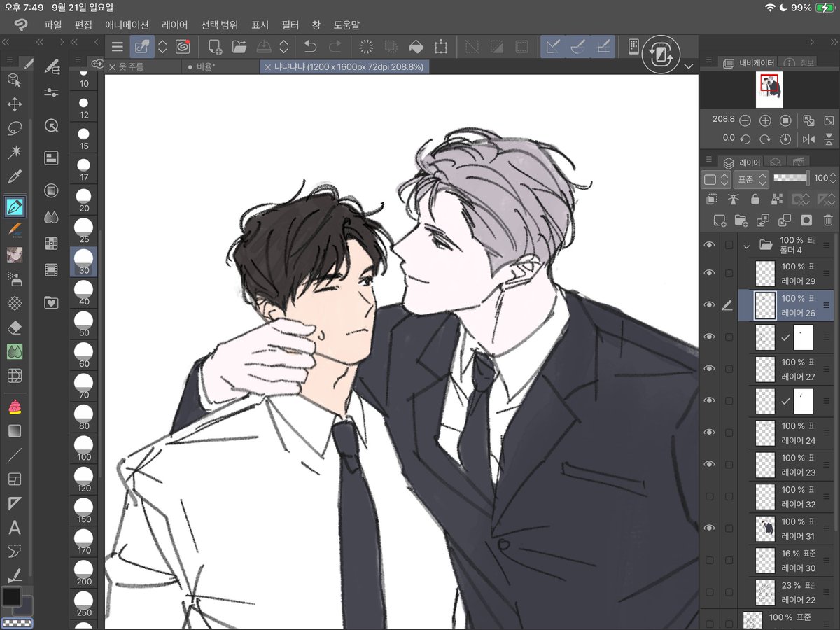840x630 pixels.
Task: Click Redo arrow in command bar
Action: pos(335,47)
